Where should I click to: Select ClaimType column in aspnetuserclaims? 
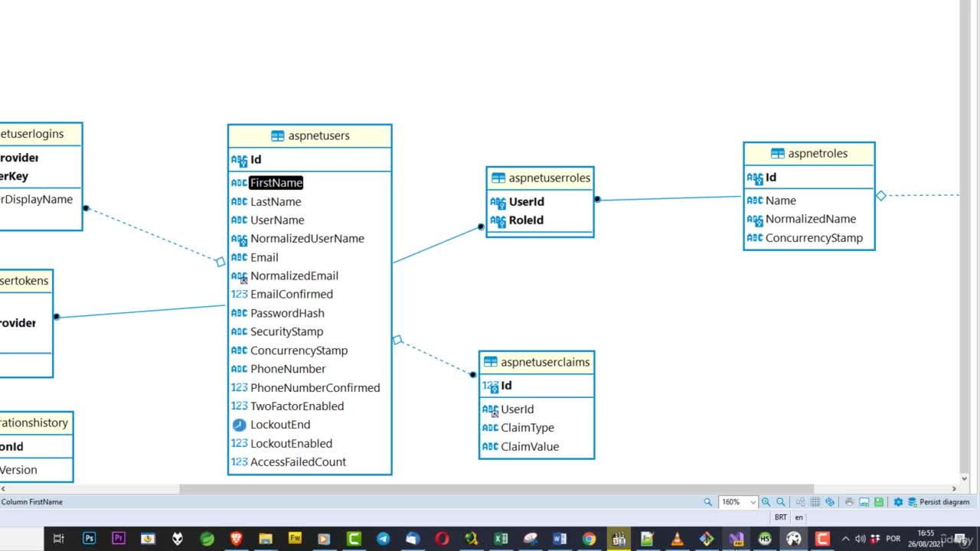pos(528,428)
